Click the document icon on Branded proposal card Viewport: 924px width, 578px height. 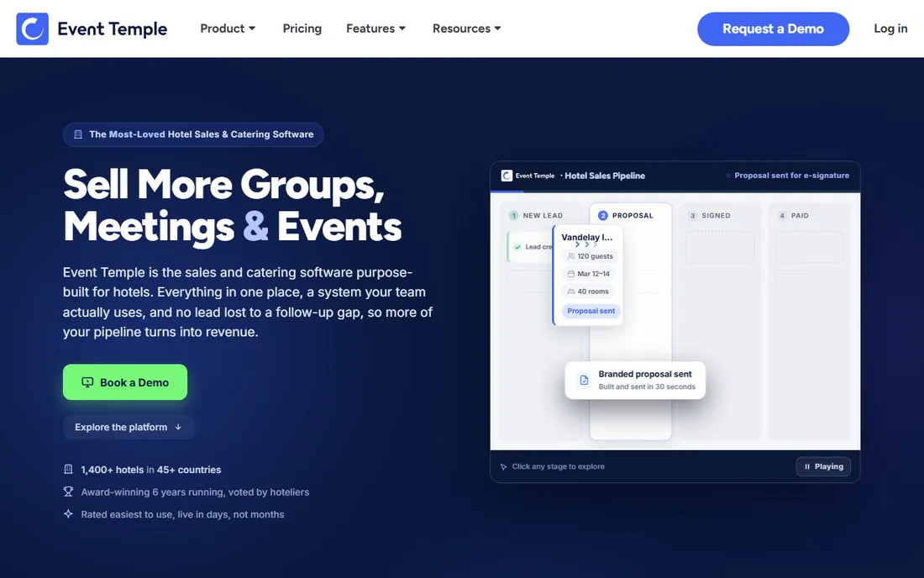click(x=584, y=380)
